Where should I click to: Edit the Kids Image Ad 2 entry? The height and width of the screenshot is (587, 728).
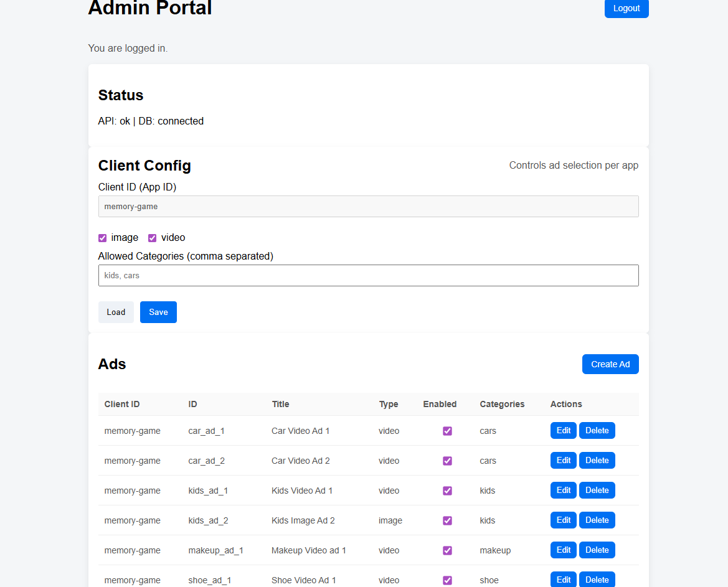point(563,520)
